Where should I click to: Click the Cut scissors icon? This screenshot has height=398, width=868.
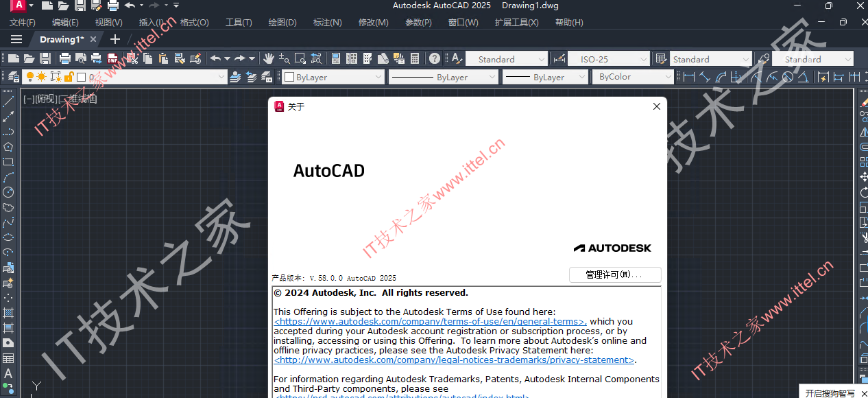pos(132,58)
